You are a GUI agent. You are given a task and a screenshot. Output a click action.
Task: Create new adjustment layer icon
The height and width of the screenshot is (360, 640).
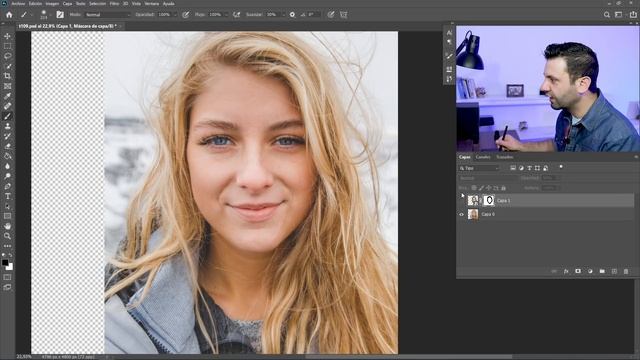(x=590, y=271)
